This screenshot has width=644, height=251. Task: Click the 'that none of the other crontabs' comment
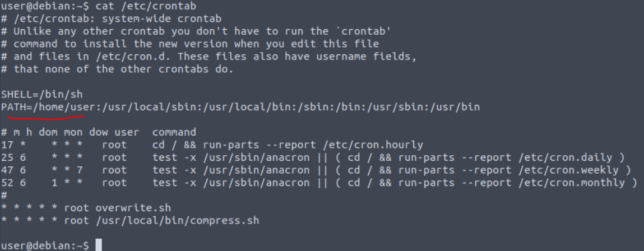111,69
